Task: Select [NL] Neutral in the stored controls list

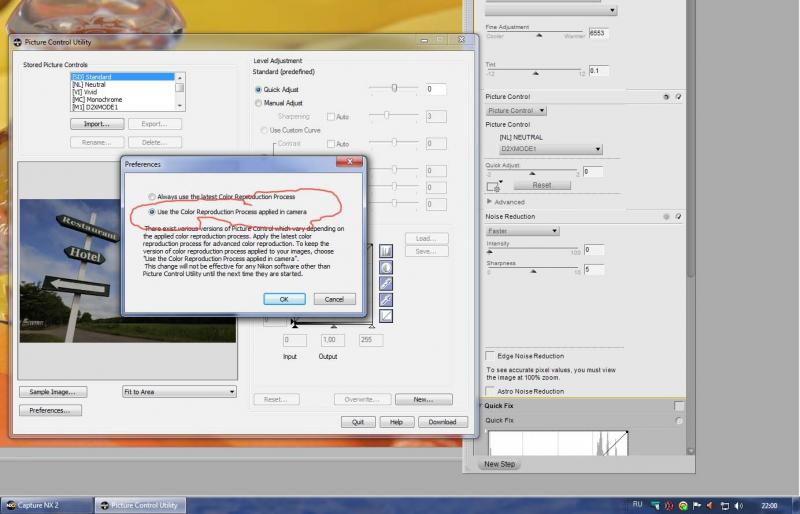Action: click(x=122, y=84)
